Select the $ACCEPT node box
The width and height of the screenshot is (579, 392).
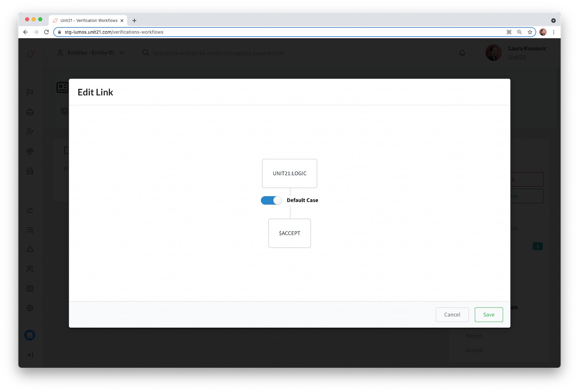(289, 233)
